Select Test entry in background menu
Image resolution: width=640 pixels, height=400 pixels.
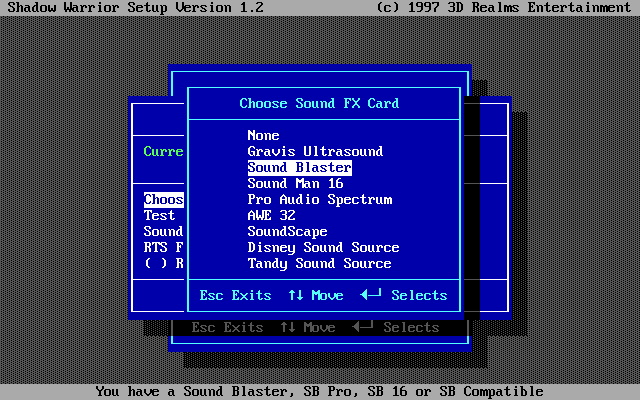point(159,215)
